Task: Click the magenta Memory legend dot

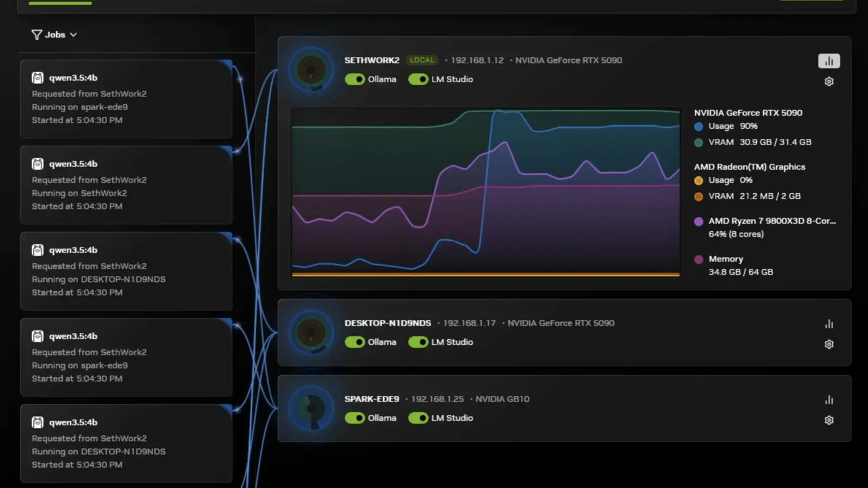Action: [699, 259]
